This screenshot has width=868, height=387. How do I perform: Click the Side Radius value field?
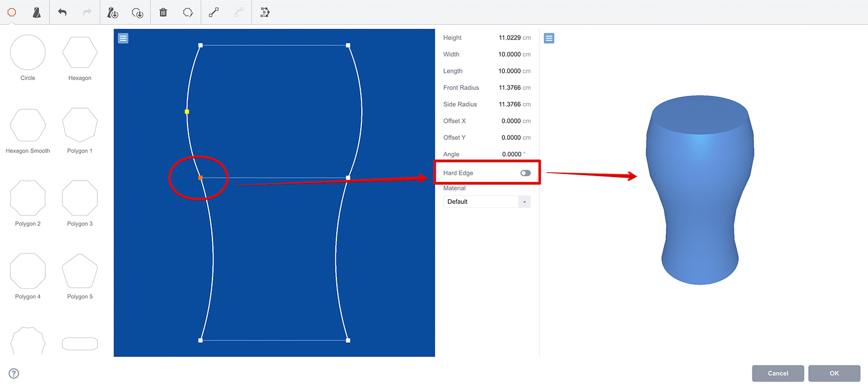tap(509, 105)
